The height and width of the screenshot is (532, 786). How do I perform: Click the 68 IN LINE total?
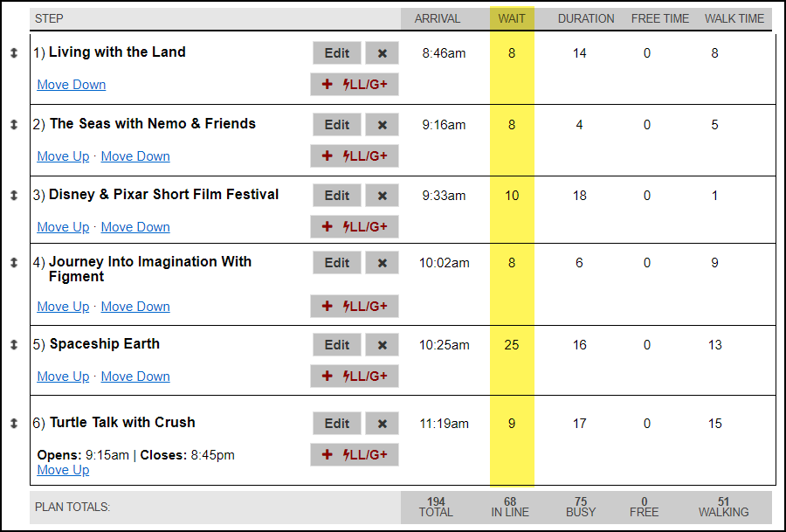pyautogui.click(x=510, y=507)
